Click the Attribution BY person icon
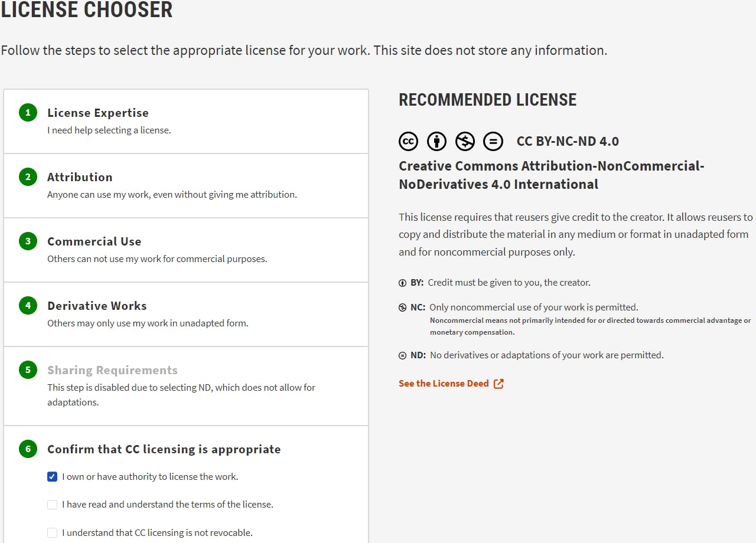This screenshot has height=543, width=756. [436, 141]
